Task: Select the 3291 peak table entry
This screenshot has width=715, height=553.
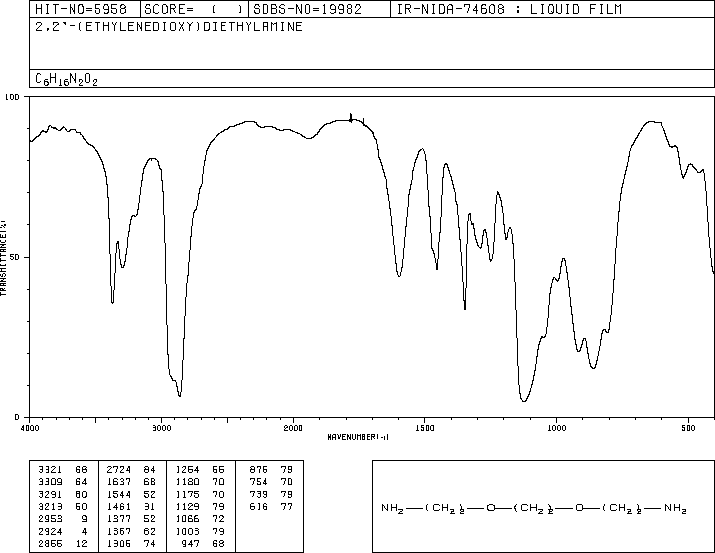Action: pyautogui.click(x=50, y=494)
